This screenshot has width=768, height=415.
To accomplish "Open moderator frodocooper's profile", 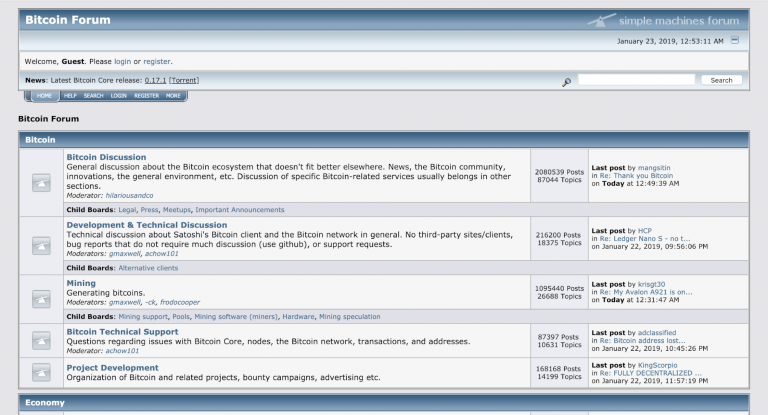I will click(x=180, y=302).
